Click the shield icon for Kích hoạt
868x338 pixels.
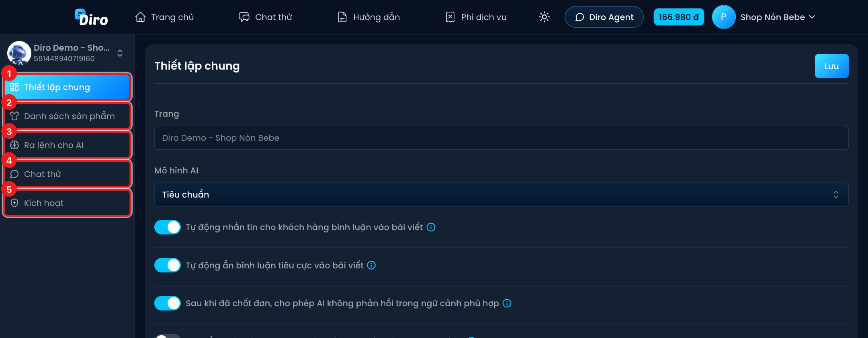pyautogui.click(x=14, y=203)
